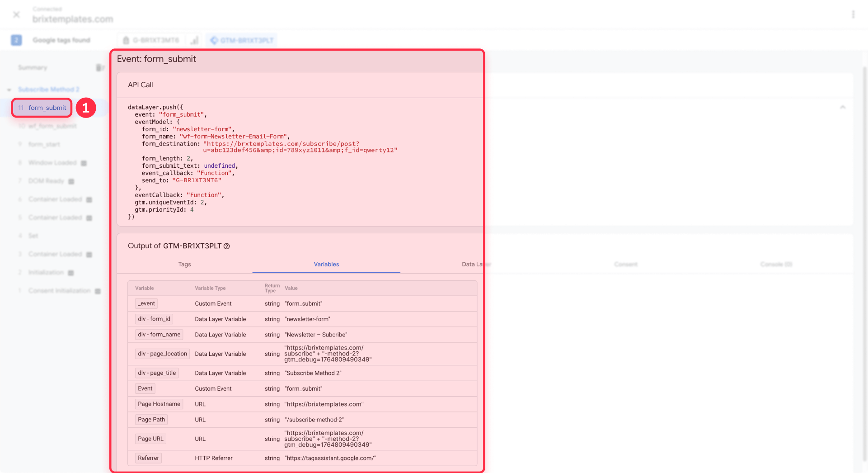Screen dimensions: 868x473
Task: Switch to the Data Layer tab
Action: click(x=476, y=265)
